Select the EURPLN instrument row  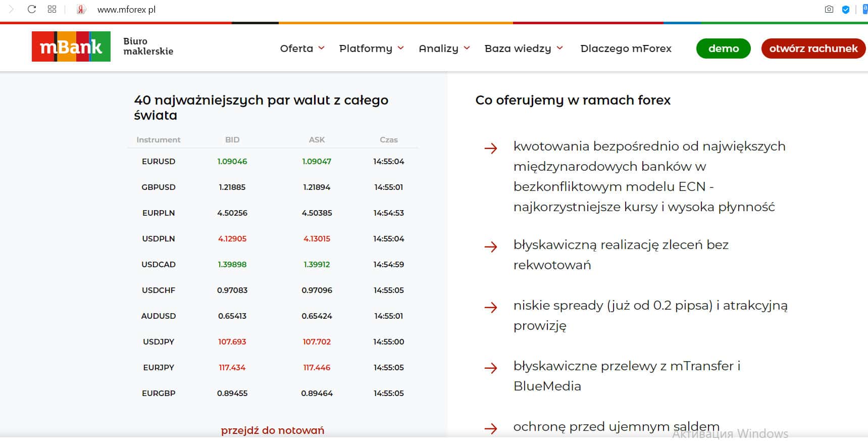click(x=273, y=213)
